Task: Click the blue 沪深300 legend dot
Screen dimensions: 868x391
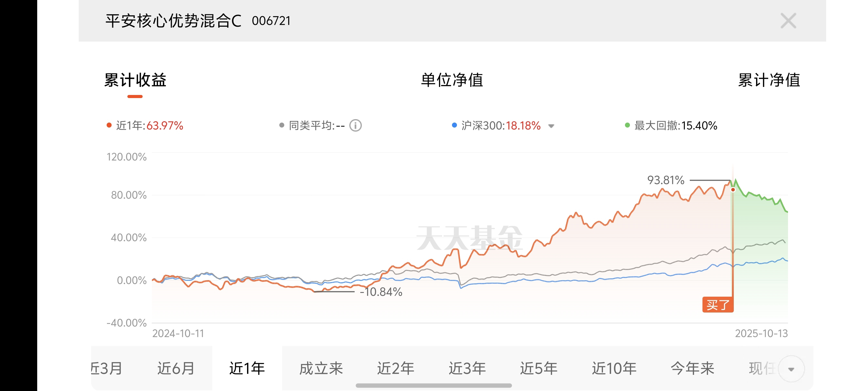Action: pyautogui.click(x=454, y=125)
